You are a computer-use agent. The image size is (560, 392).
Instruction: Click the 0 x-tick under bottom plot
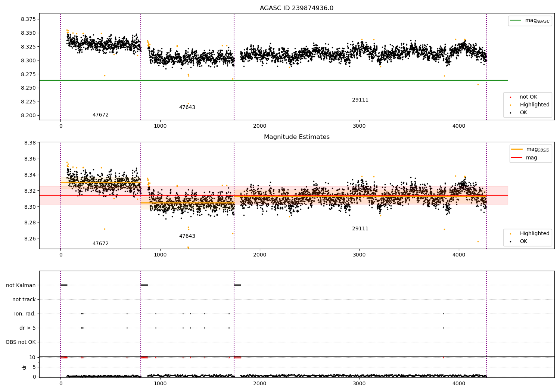coord(60,383)
